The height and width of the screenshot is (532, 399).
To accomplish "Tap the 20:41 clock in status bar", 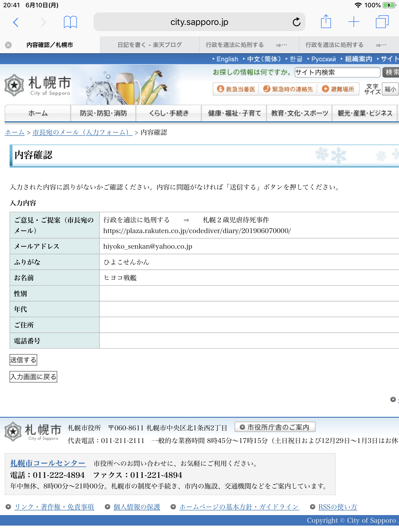I will click(12, 5).
